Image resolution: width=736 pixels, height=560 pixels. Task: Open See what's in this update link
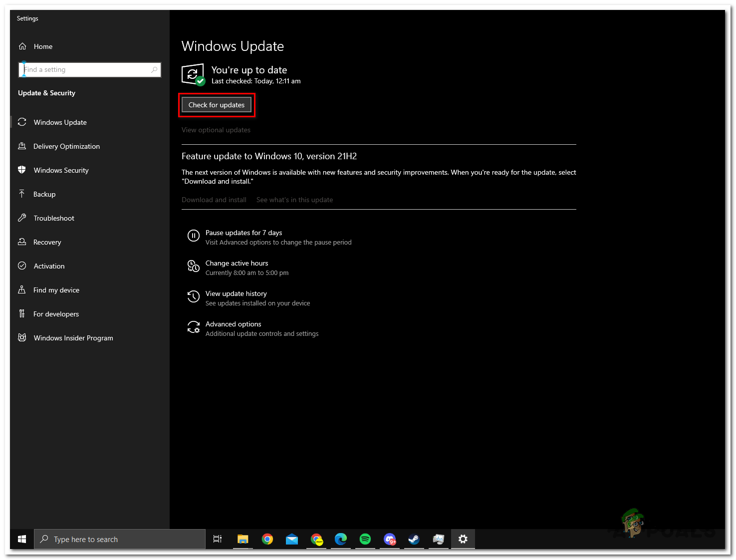pos(294,200)
